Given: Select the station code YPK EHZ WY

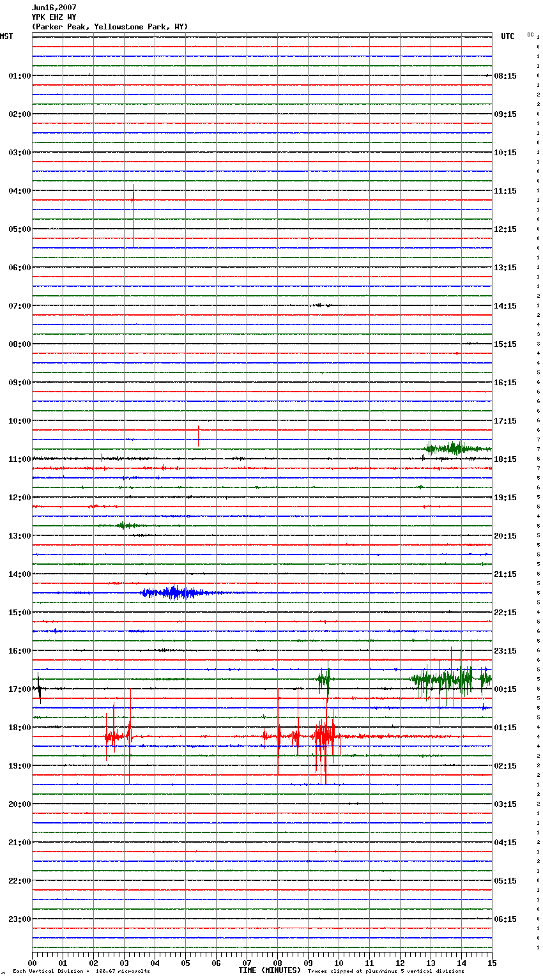Looking at the screenshot, I should (54, 17).
